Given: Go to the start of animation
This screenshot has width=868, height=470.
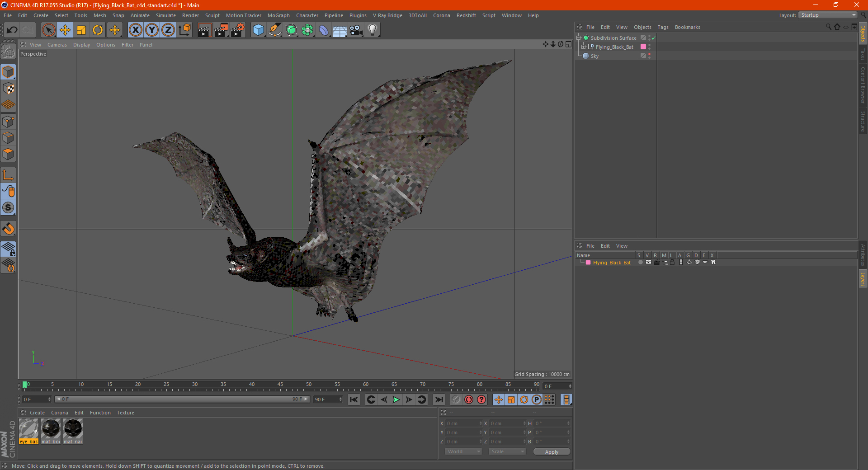Looking at the screenshot, I should click(x=354, y=399).
